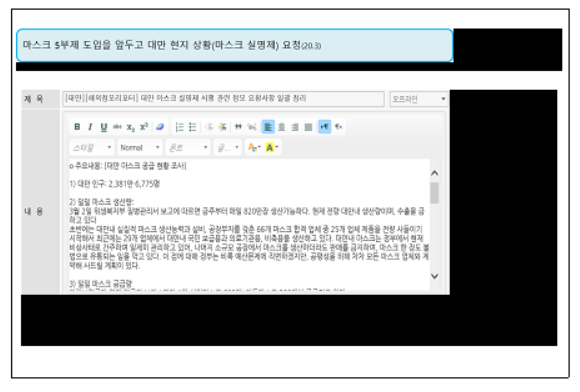The height and width of the screenshot is (392, 580).
Task: Click the scrollbar up arrow
Action: pos(435,173)
